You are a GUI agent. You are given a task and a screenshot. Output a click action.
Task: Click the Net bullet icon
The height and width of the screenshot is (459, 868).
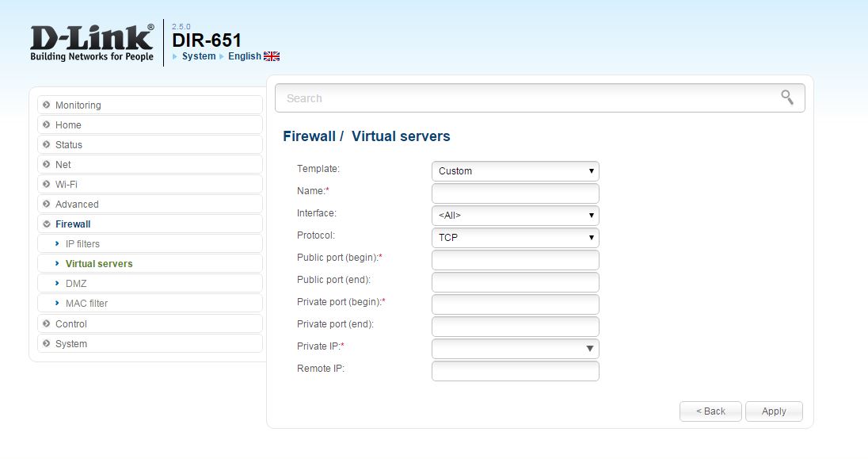tap(47, 164)
